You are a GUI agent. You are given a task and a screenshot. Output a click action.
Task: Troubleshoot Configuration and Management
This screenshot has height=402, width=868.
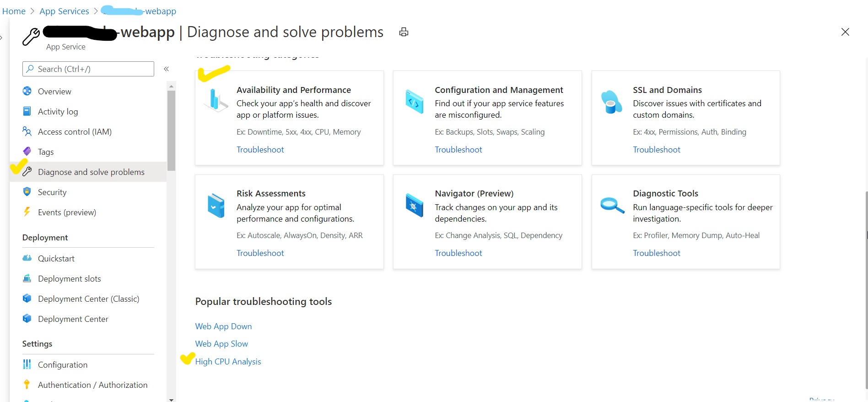point(458,149)
